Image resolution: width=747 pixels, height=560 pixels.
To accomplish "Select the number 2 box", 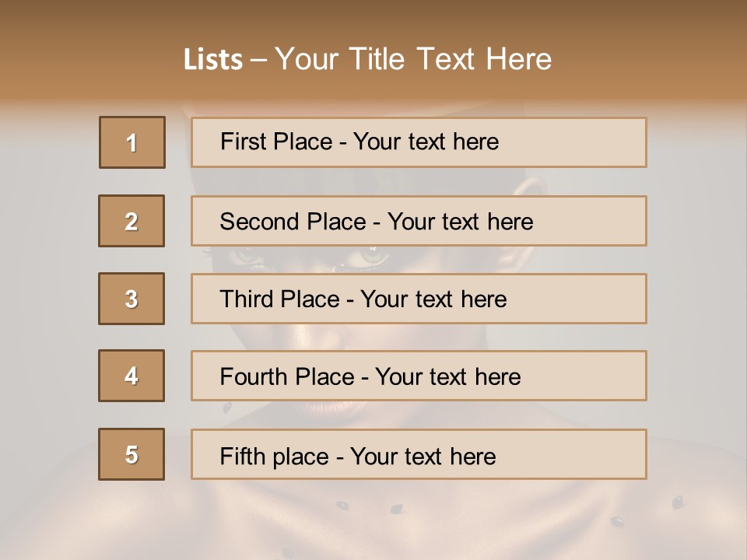I will point(132,221).
